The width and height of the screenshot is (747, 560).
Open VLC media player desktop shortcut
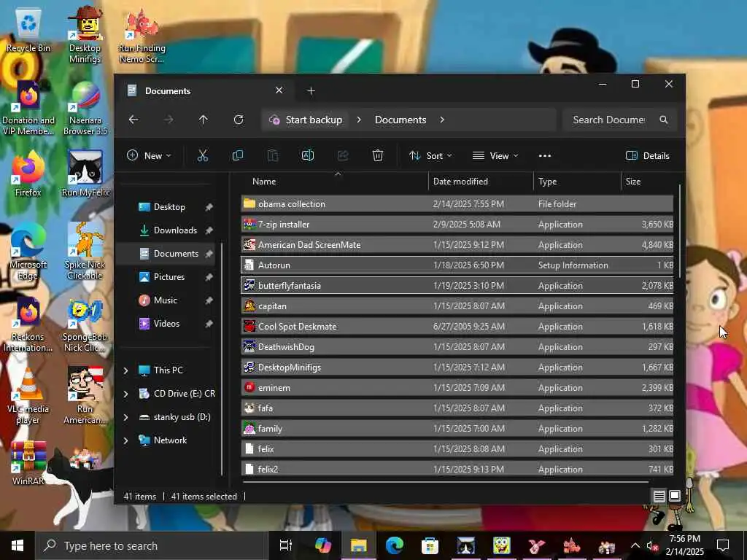28,396
